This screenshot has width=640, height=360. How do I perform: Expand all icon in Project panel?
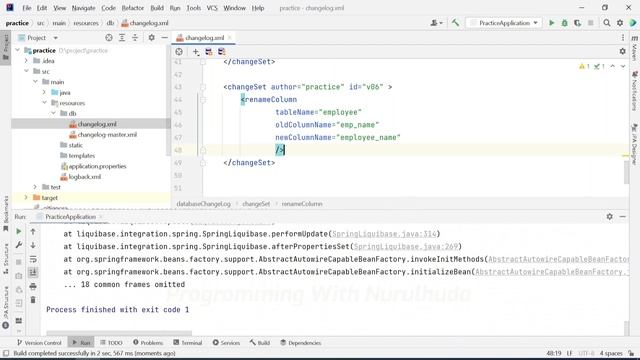coord(122,38)
